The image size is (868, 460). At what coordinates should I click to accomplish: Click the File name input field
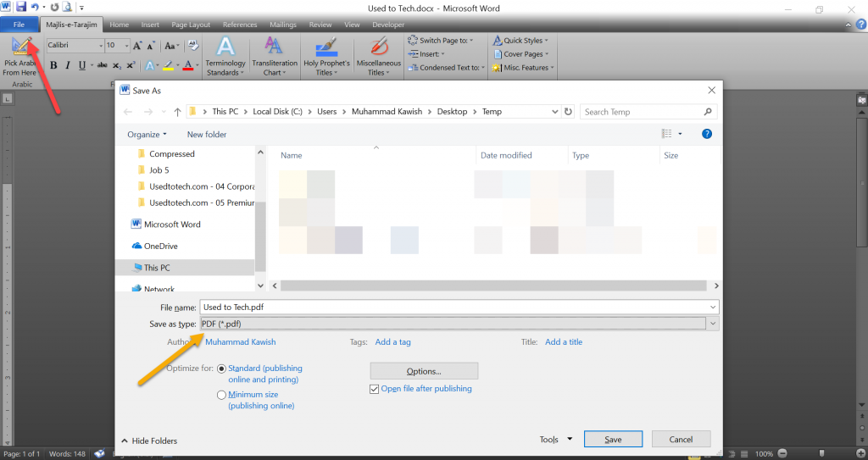coord(459,308)
